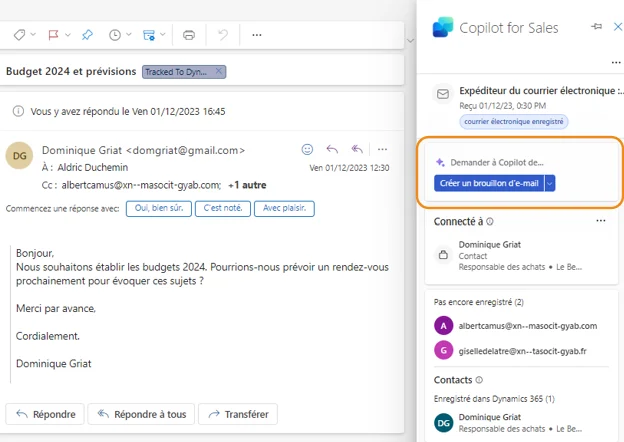This screenshot has width=624, height=442.
Task: Open the toolbar more options ellipsis
Action: (x=257, y=35)
